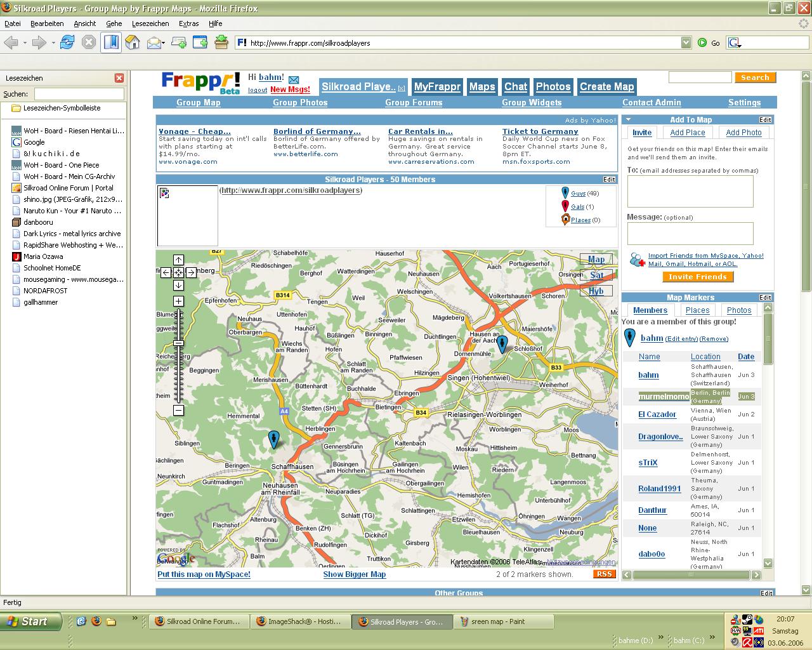Screen dimensions: 812x650
Task: Open the downloads toolbar icon
Action: click(221, 43)
